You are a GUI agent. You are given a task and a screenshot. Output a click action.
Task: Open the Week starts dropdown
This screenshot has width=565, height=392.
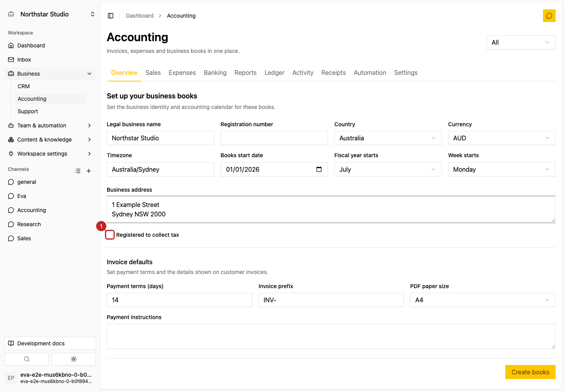pos(502,169)
